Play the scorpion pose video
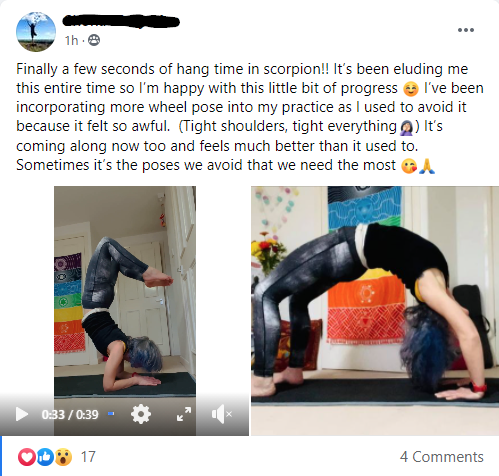The image size is (499, 476). point(22,414)
